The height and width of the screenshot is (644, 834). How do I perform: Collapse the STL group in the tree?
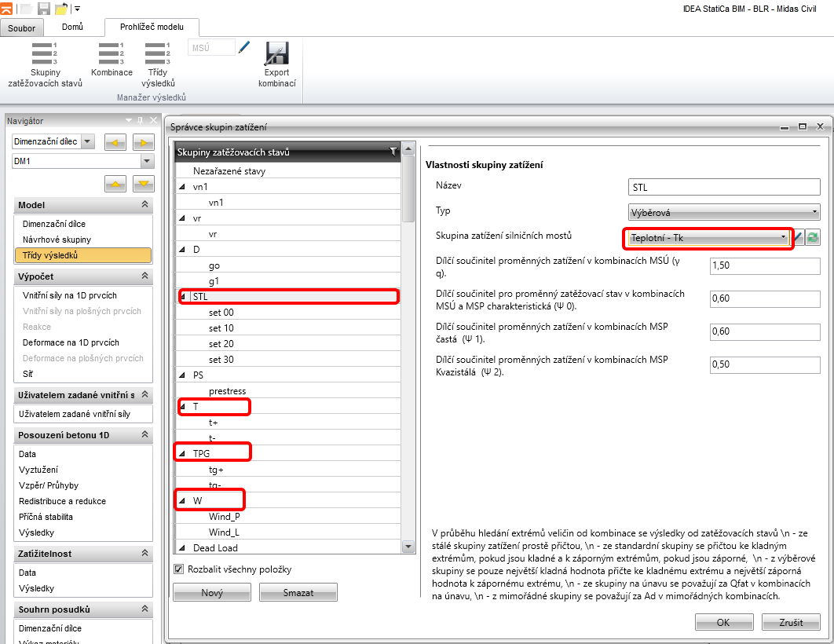(183, 297)
